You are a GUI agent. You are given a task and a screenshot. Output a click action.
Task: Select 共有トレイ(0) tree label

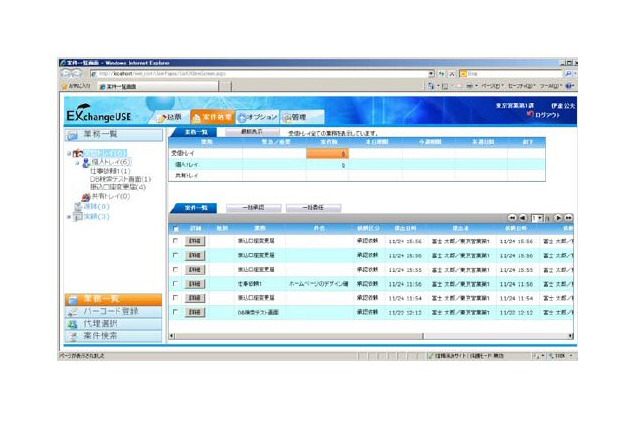pyautogui.click(x=111, y=196)
